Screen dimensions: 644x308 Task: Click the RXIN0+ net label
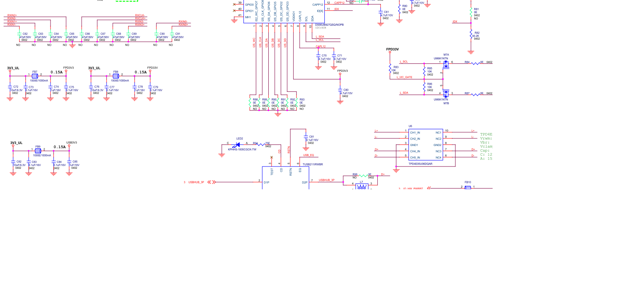point(183,25)
